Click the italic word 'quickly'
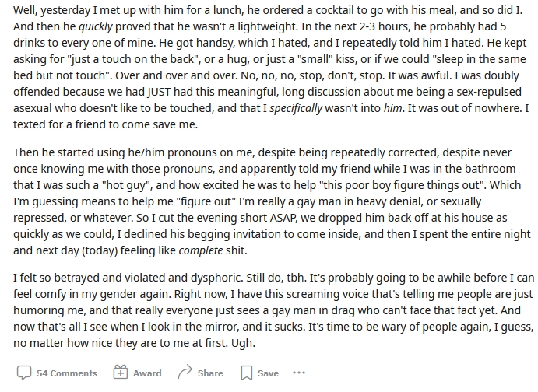Screen dimensions: 538x392 point(96,26)
